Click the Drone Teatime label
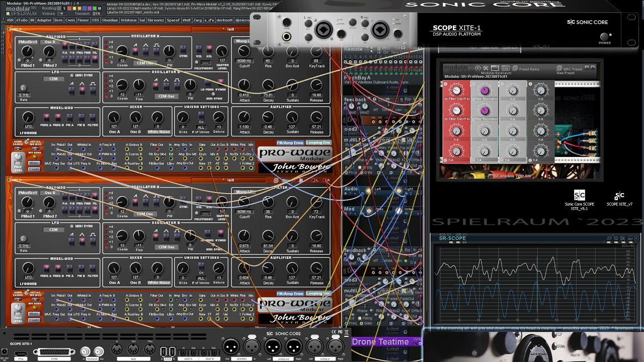 (380, 342)
